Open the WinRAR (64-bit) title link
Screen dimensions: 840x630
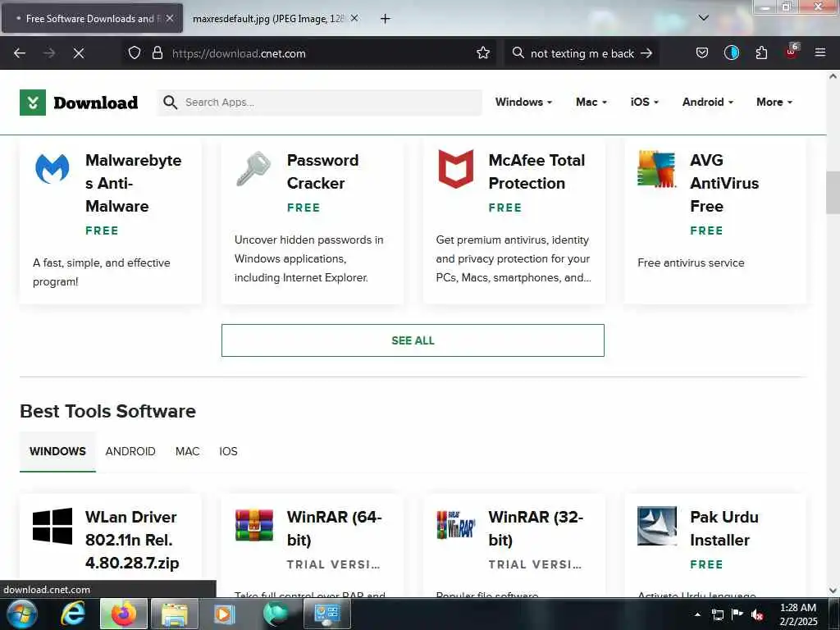pos(335,528)
